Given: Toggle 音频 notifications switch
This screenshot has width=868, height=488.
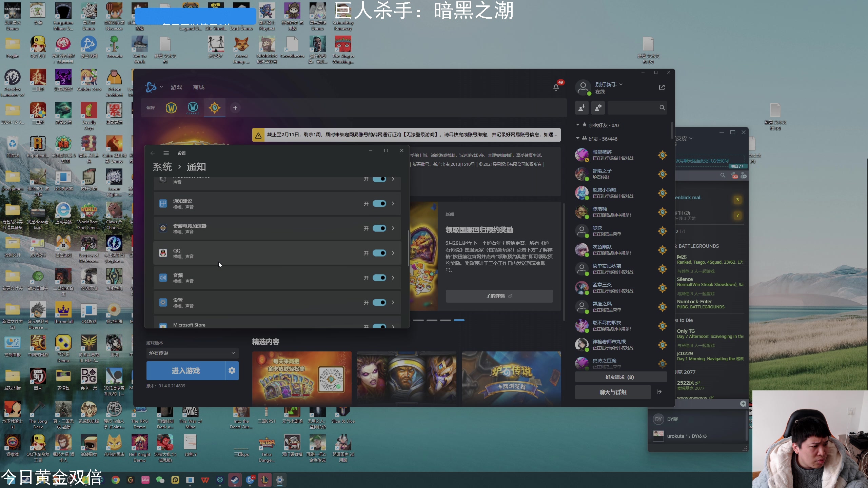Looking at the screenshot, I should (x=379, y=278).
